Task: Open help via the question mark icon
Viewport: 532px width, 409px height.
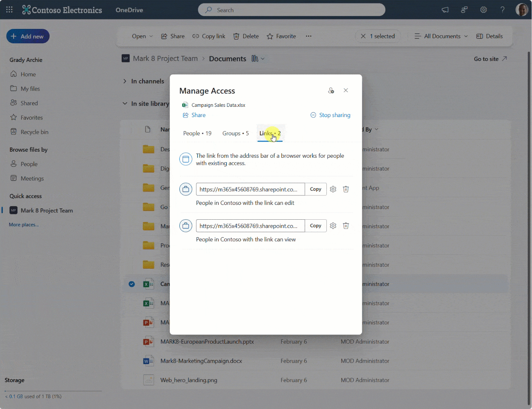Action: point(502,10)
